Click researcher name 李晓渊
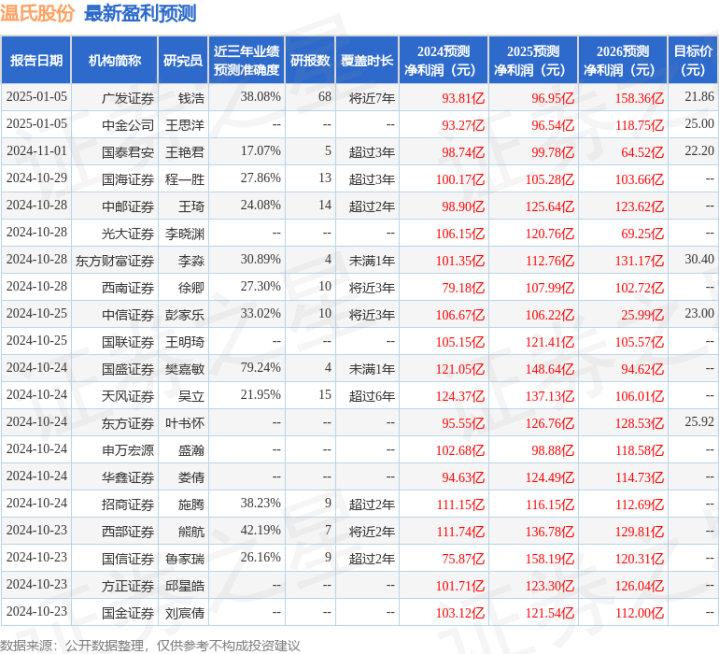Screen dimensions: 719x654 click(185, 233)
